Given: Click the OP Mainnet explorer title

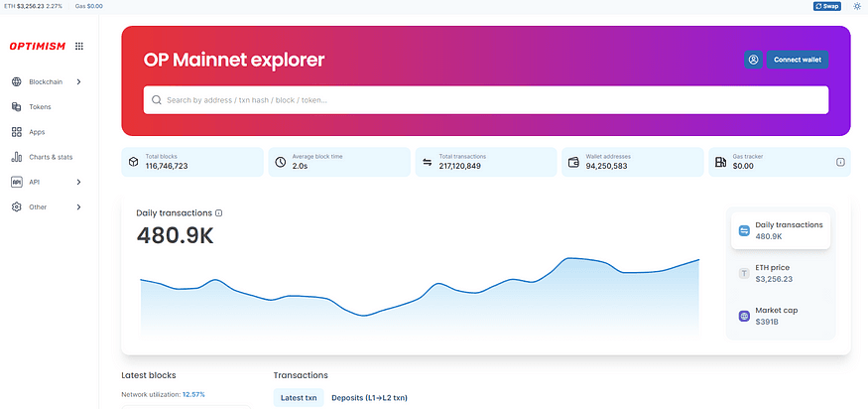Looking at the screenshot, I should (233, 60).
